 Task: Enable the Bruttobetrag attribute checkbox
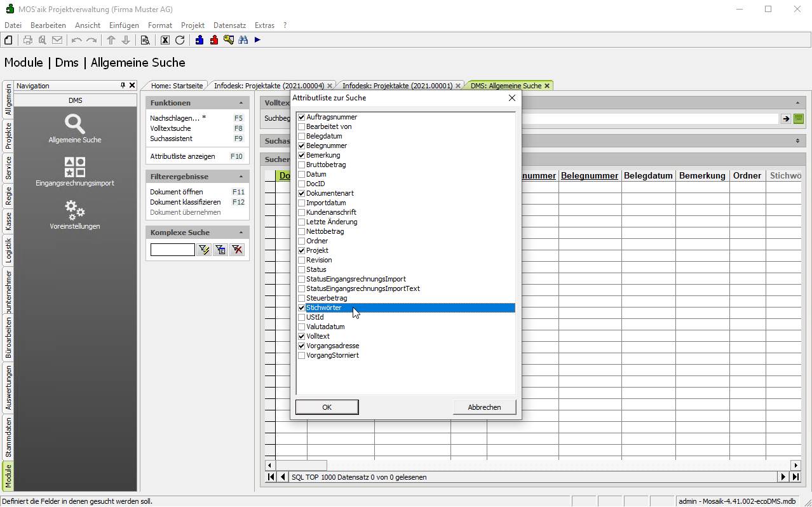click(302, 165)
